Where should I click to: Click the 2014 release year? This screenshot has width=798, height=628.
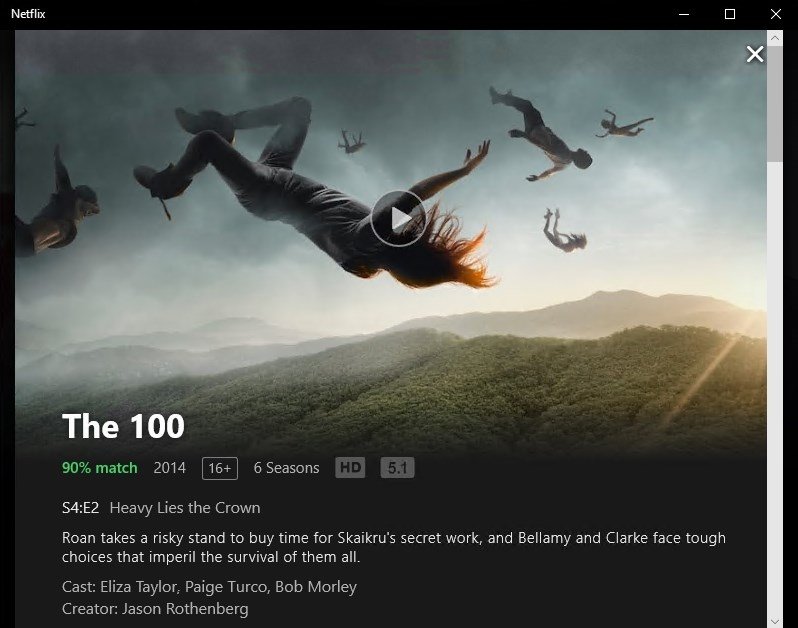(169, 468)
